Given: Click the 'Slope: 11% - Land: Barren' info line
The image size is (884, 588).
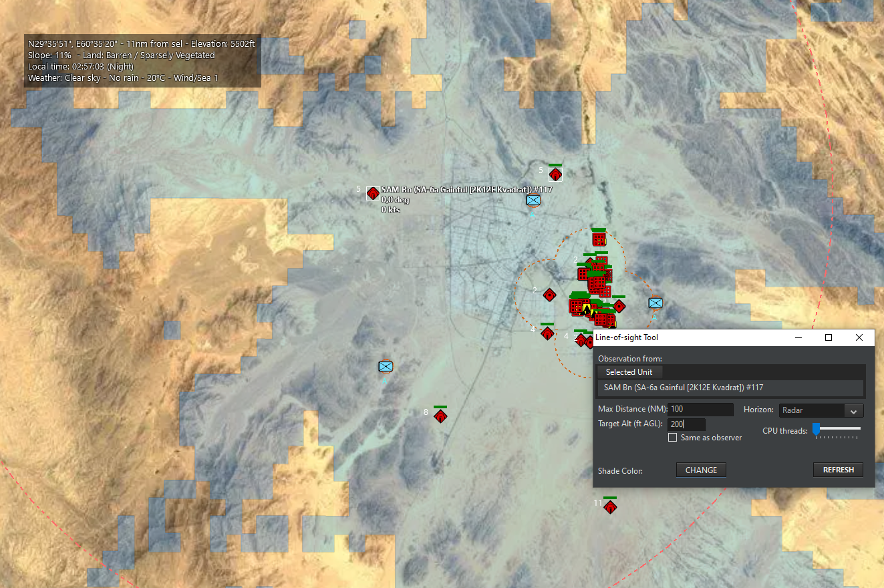Looking at the screenshot, I should coord(122,55).
